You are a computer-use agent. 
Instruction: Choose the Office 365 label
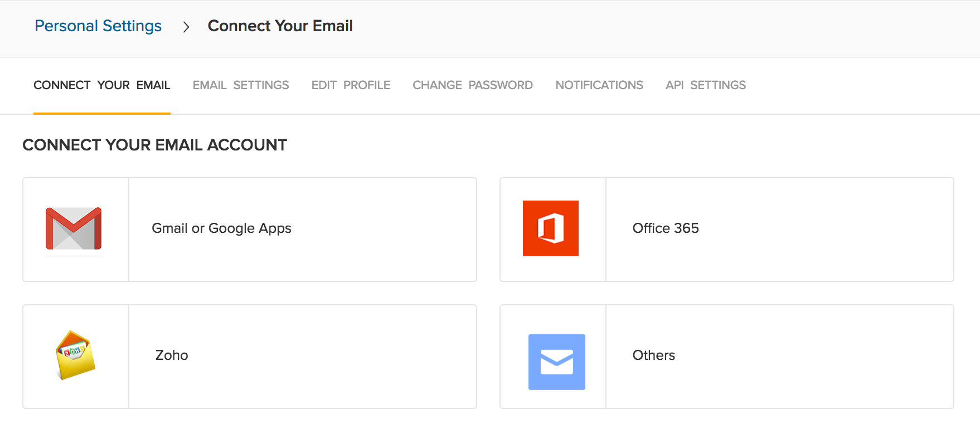click(x=666, y=228)
